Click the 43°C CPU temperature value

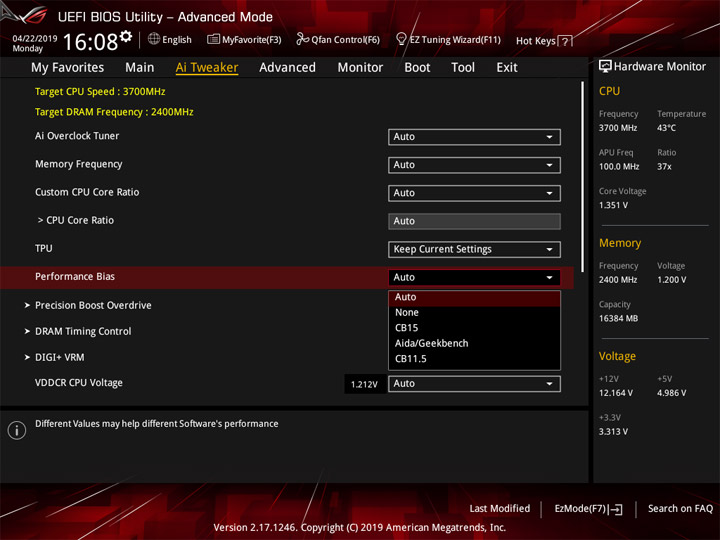(x=666, y=128)
